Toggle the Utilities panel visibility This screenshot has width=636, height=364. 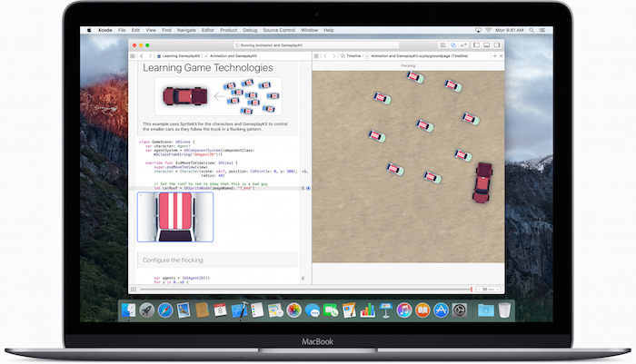[496, 45]
